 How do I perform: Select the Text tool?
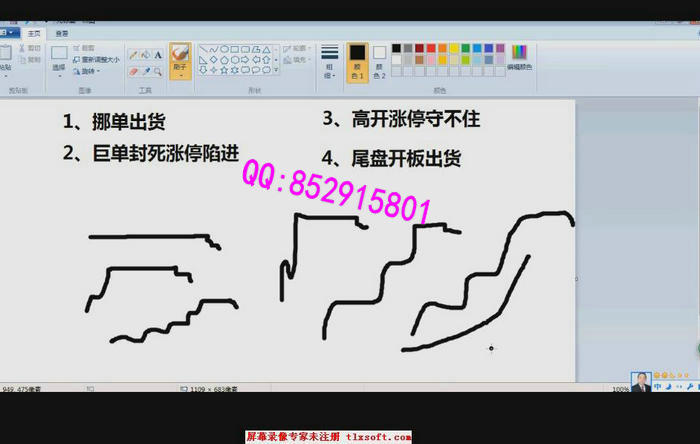pos(158,55)
